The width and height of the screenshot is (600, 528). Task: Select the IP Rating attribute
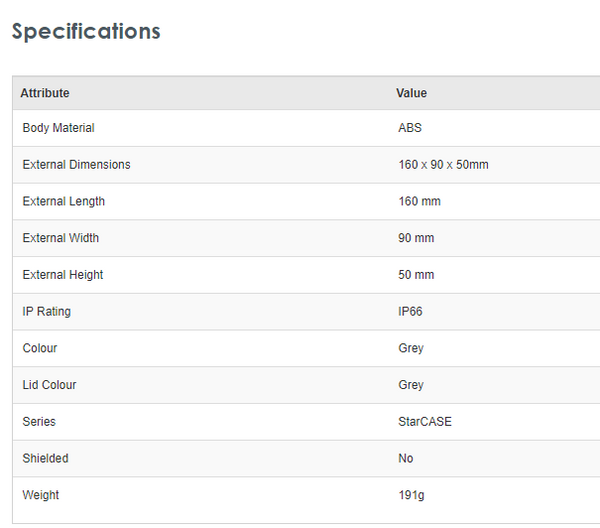pyautogui.click(x=46, y=312)
